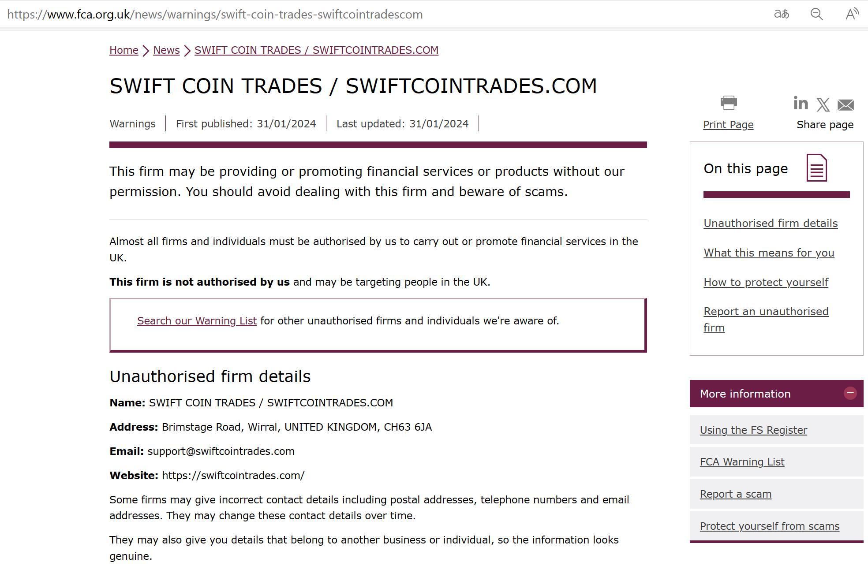This screenshot has height=588, width=868.
Task: Click the document icon beside On this page
Action: (x=816, y=168)
